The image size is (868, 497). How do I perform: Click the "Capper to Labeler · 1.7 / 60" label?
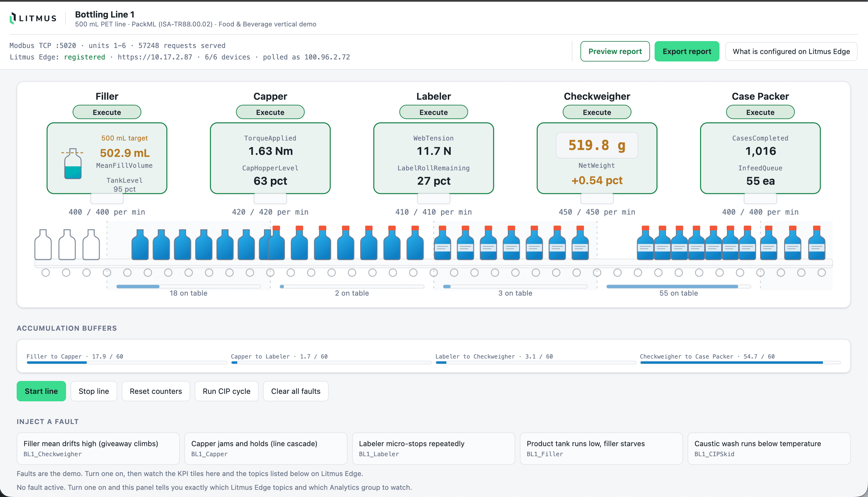tap(279, 356)
